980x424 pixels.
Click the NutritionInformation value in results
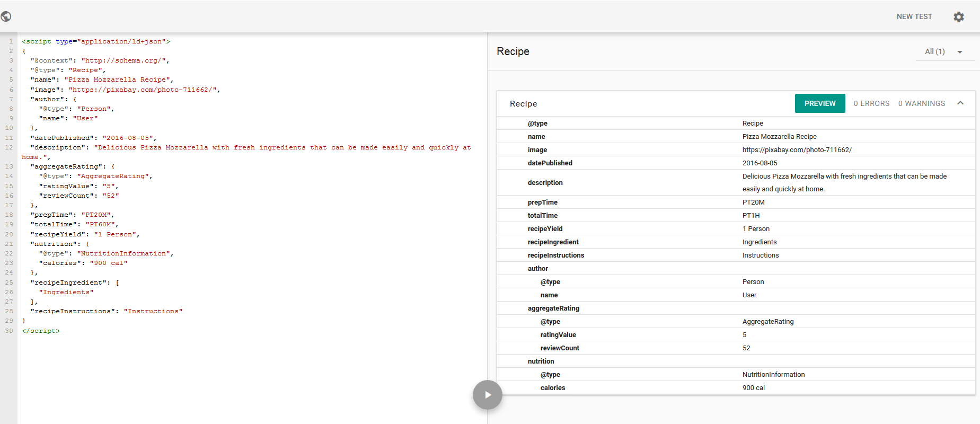pyautogui.click(x=773, y=375)
